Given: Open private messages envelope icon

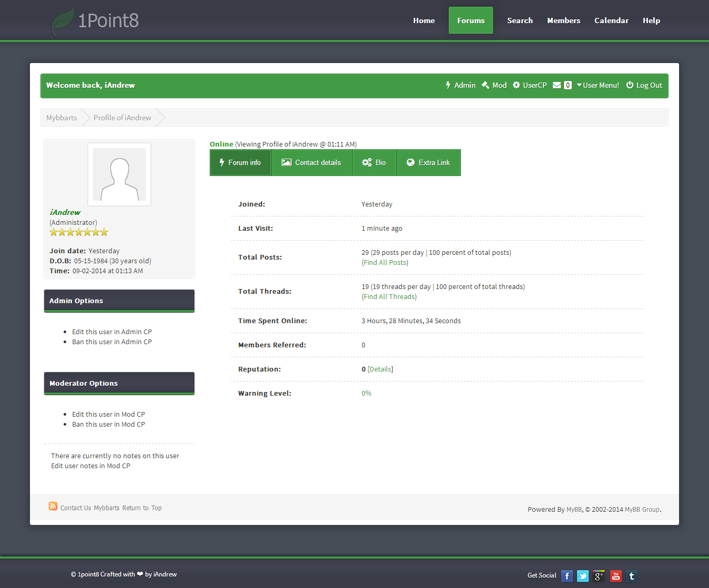Looking at the screenshot, I should [557, 85].
